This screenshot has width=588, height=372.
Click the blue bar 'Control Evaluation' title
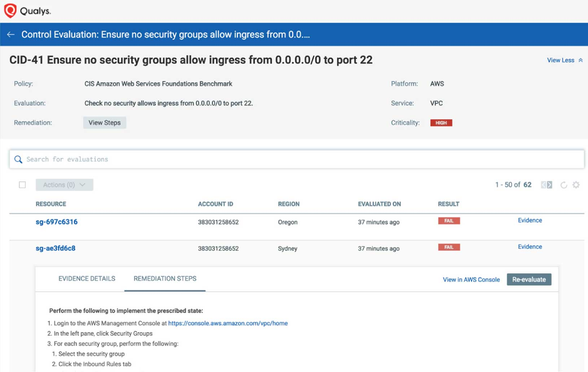pyautogui.click(x=166, y=35)
